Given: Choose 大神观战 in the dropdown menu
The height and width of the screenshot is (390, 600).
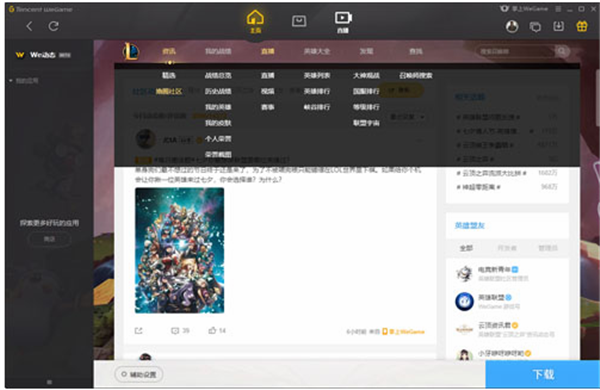Looking at the screenshot, I should click(x=366, y=75).
